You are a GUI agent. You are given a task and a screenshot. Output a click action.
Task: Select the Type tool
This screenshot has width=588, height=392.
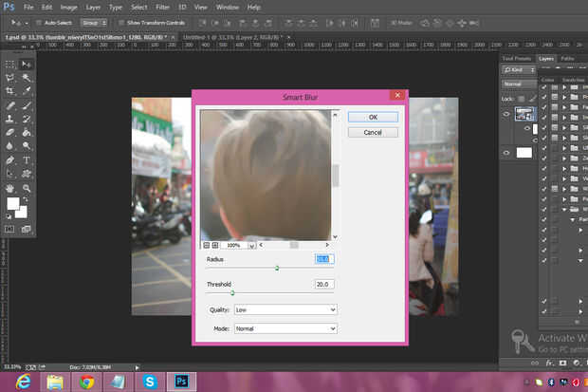tap(26, 159)
